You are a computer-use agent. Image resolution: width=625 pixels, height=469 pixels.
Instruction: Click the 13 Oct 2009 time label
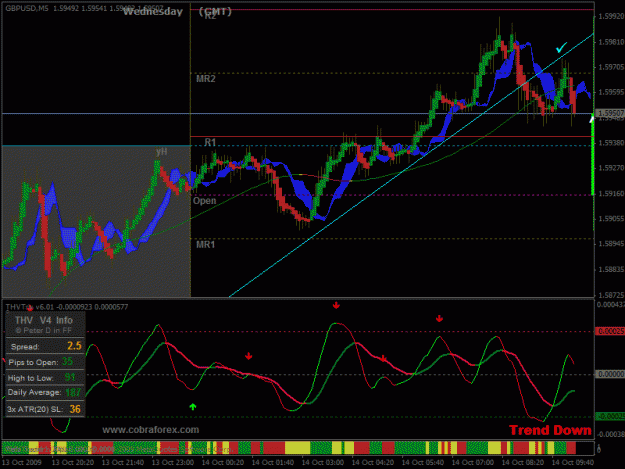22,463
